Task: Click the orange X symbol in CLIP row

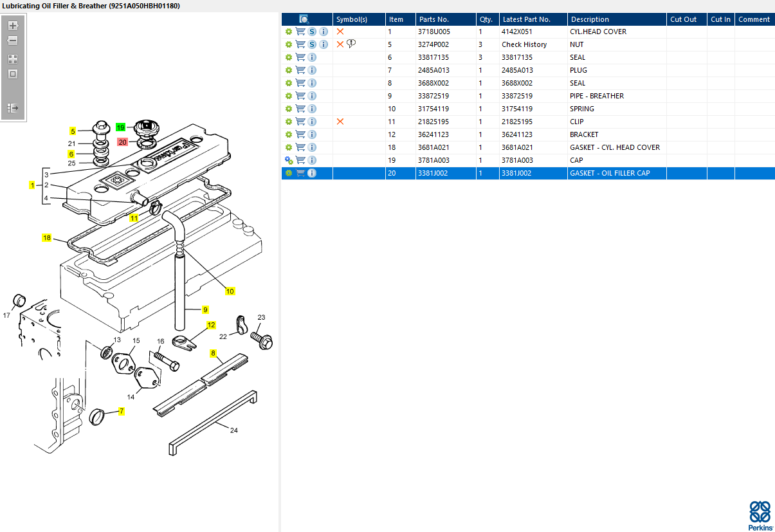Action: coord(340,122)
